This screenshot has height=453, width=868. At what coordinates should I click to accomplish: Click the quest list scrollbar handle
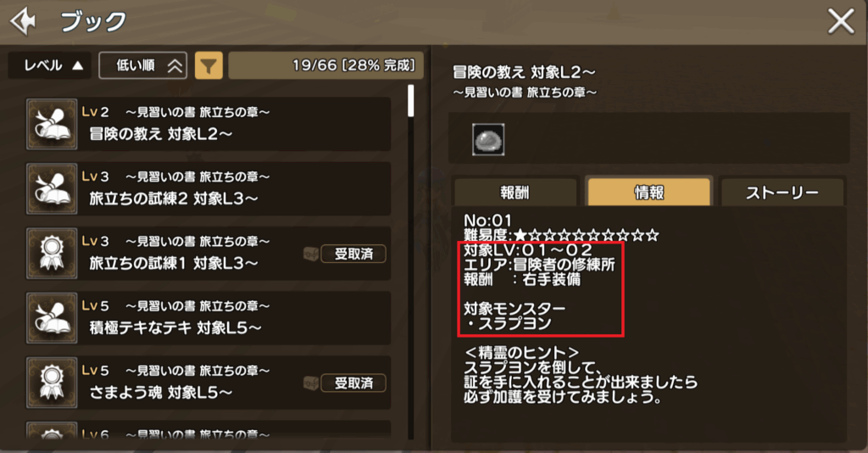pyautogui.click(x=411, y=101)
